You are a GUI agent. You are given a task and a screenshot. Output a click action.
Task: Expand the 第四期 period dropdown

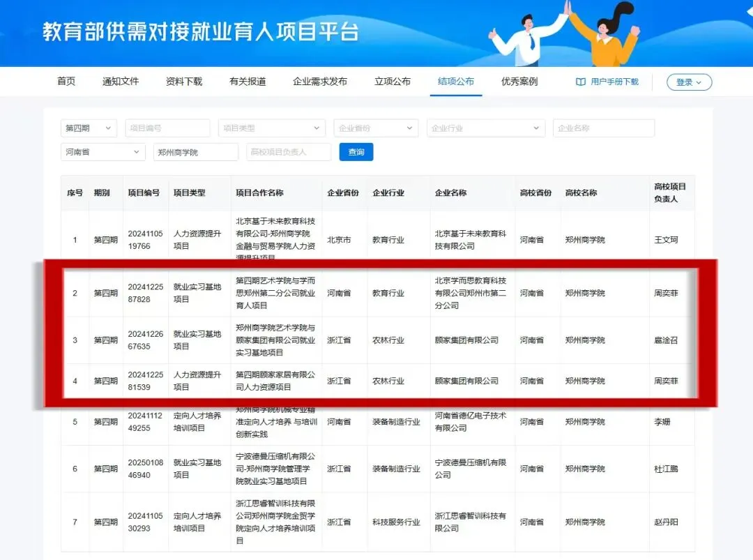coord(89,128)
